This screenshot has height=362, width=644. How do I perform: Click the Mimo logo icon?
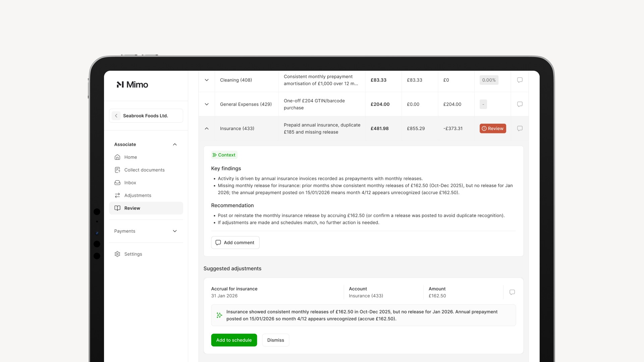click(x=120, y=84)
